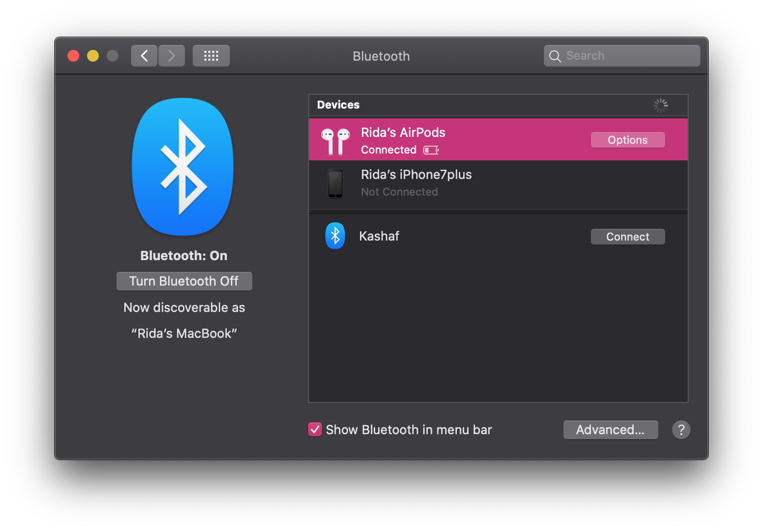The height and width of the screenshot is (532, 763).
Task: Click the magnifying glass search icon
Action: (555, 56)
